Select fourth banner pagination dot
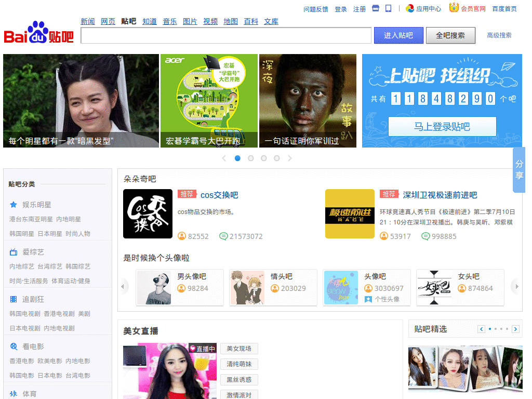This screenshot has height=399, width=532. [277, 158]
